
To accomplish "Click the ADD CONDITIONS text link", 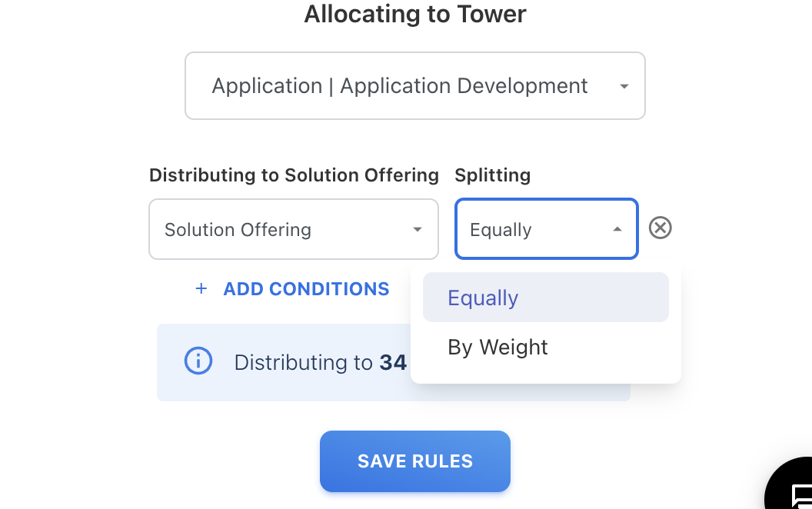I will (306, 289).
